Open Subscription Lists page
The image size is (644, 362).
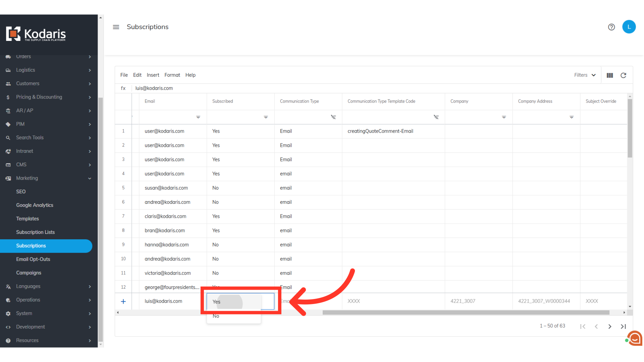coord(35,232)
